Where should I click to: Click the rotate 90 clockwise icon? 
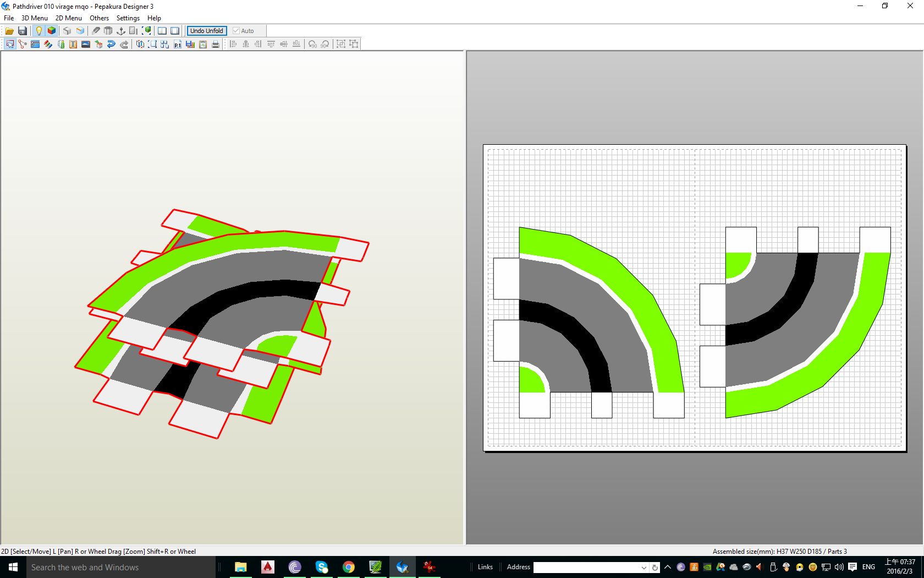pyautogui.click(x=325, y=44)
